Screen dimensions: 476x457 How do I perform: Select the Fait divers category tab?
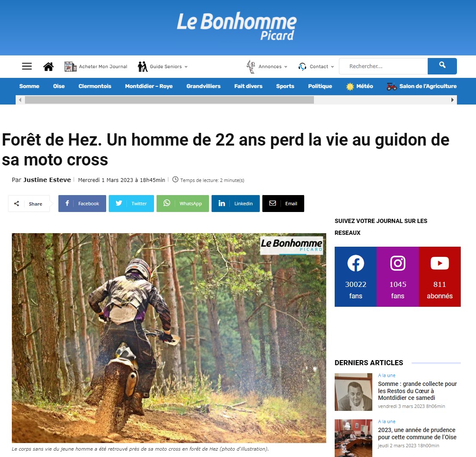248,86
